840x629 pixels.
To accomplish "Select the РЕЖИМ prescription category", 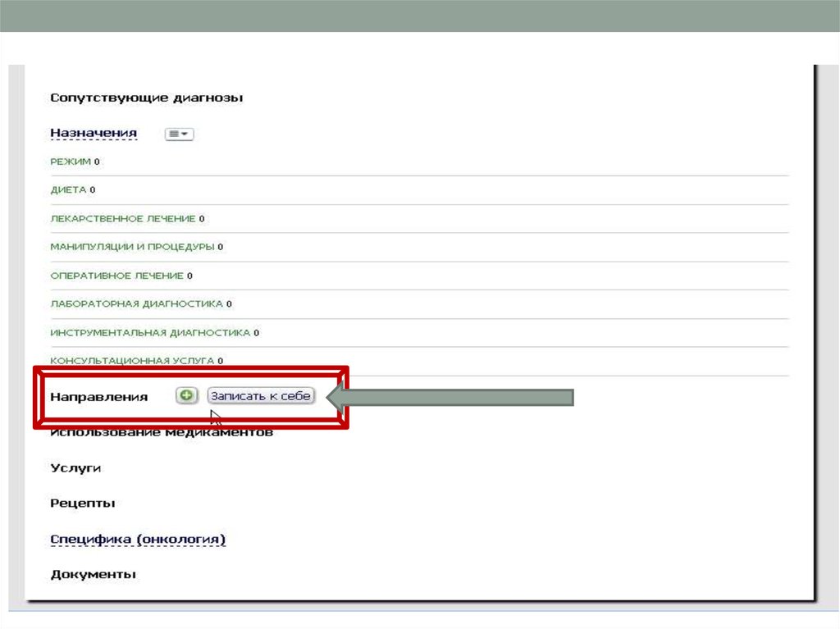I will pyautogui.click(x=70, y=162).
